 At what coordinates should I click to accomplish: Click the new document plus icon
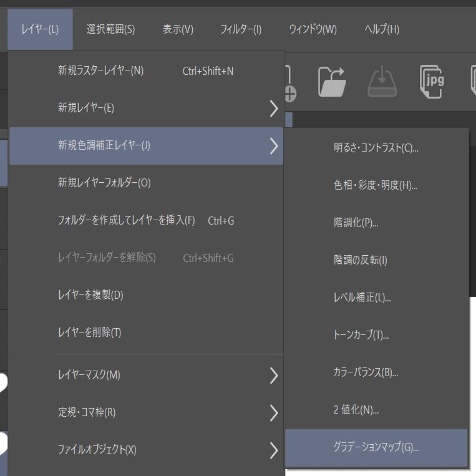tap(290, 84)
